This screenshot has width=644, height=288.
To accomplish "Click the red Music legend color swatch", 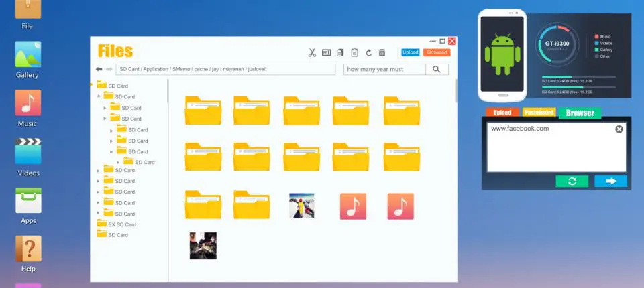I will pyautogui.click(x=596, y=36).
